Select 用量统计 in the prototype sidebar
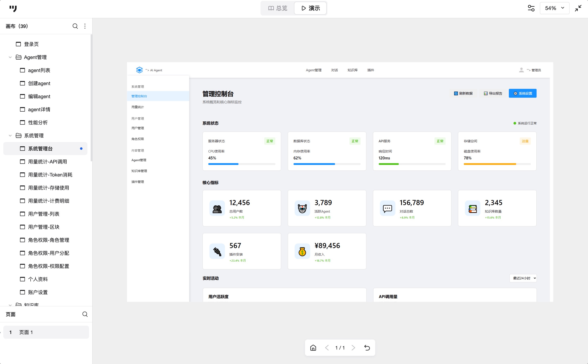The image size is (588, 364). (x=158, y=107)
